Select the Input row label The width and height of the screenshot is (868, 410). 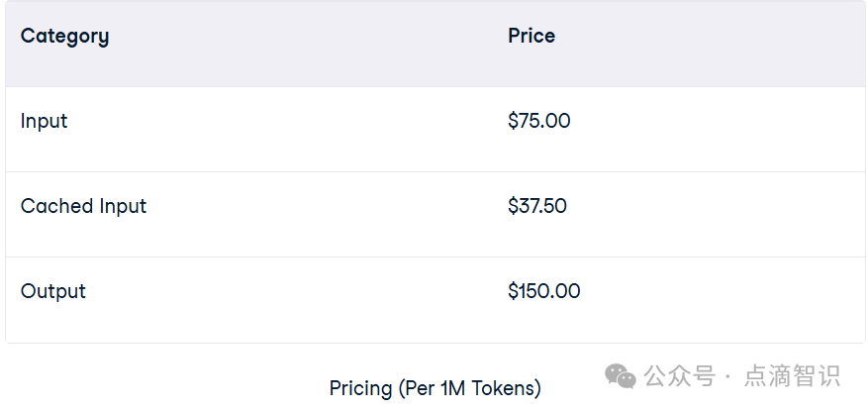pos(44,122)
